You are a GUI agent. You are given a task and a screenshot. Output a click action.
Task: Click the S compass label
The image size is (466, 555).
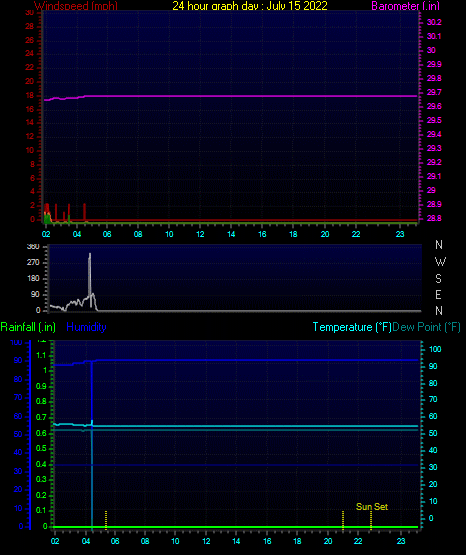438,279
